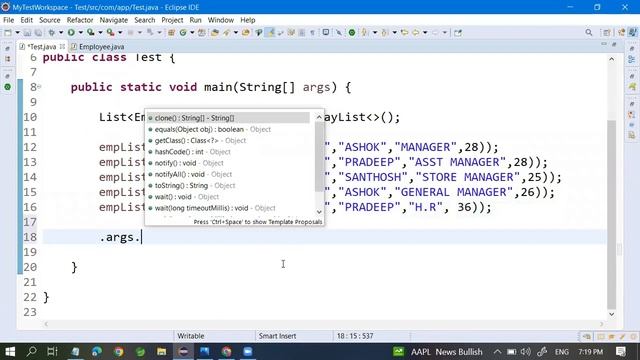The height and width of the screenshot is (360, 640).
Task: Close the *Test.java tab
Action: (x=62, y=47)
